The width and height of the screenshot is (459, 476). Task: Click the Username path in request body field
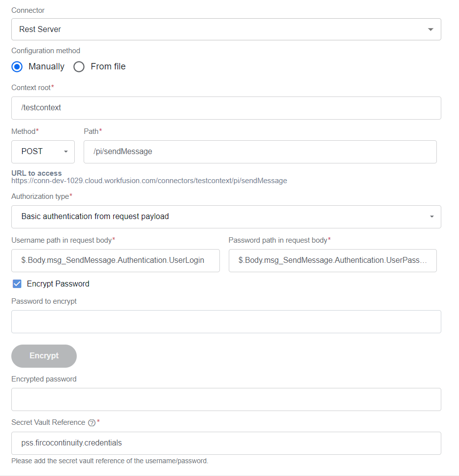click(x=116, y=260)
